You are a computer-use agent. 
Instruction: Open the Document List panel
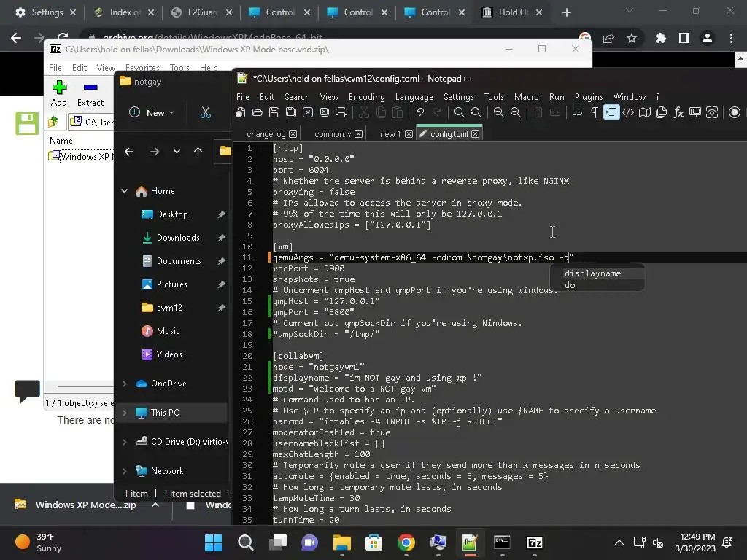[661, 112]
